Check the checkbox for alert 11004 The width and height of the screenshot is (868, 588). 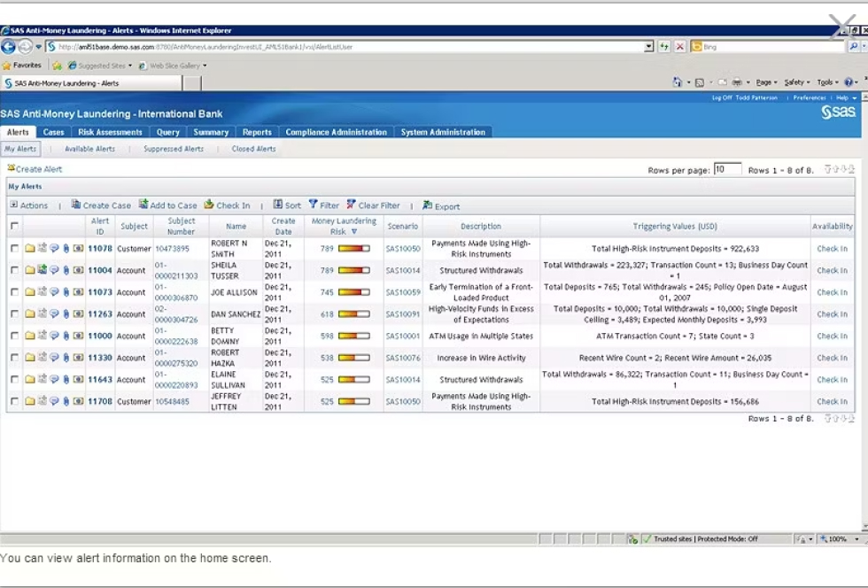point(12,270)
